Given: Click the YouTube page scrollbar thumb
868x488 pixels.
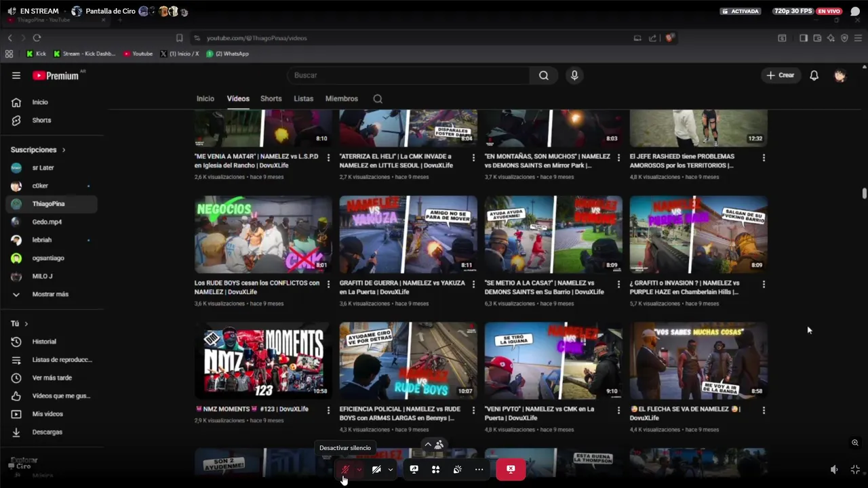Looking at the screenshot, I should [x=864, y=193].
